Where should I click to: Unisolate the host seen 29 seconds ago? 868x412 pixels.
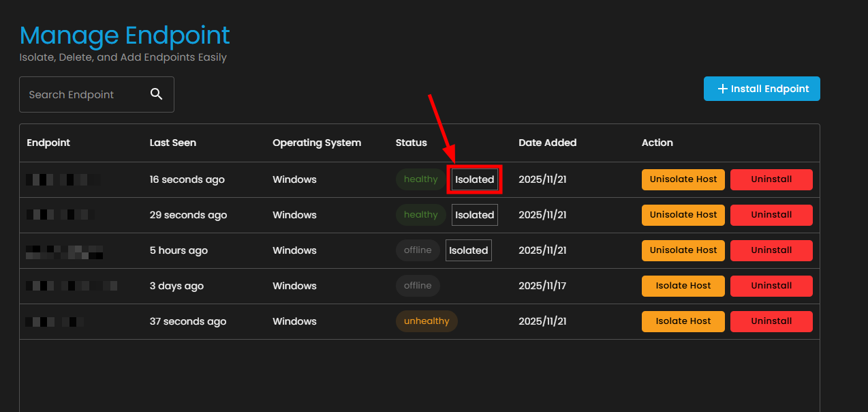tap(683, 215)
